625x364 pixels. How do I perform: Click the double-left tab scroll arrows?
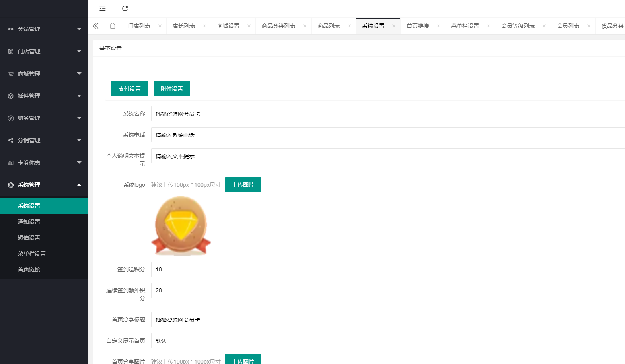click(95, 26)
